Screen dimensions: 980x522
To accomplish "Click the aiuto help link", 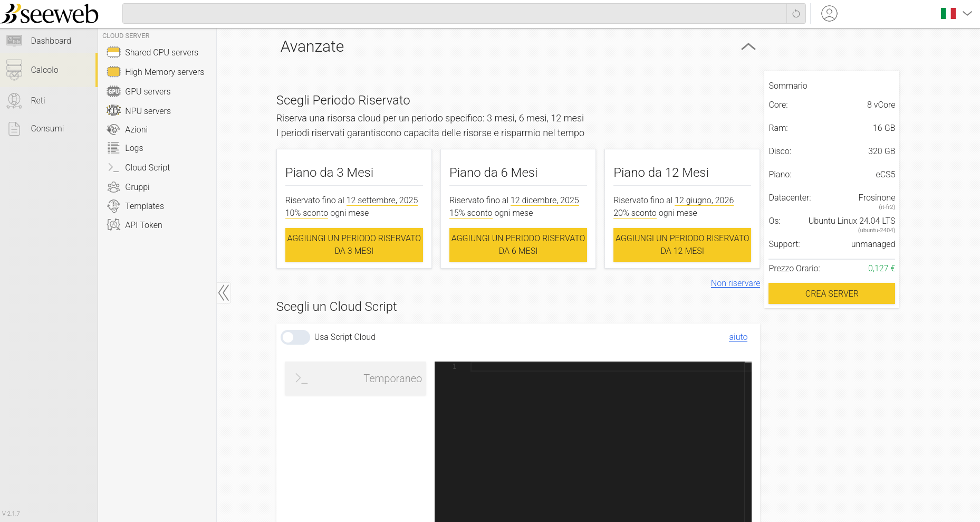I will (x=738, y=337).
